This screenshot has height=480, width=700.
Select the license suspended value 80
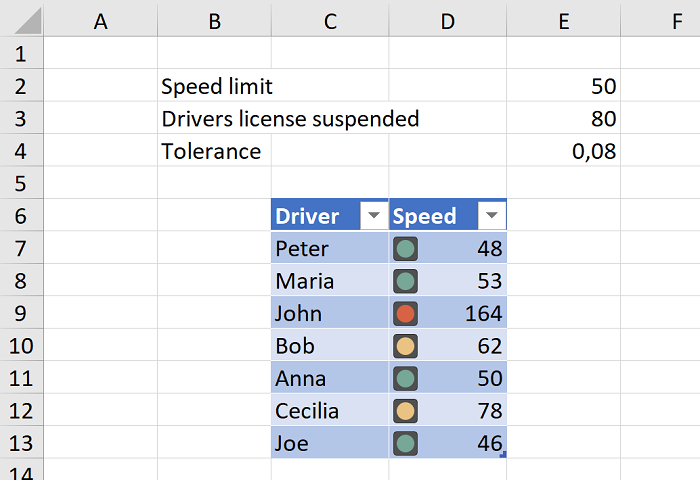[563, 119]
